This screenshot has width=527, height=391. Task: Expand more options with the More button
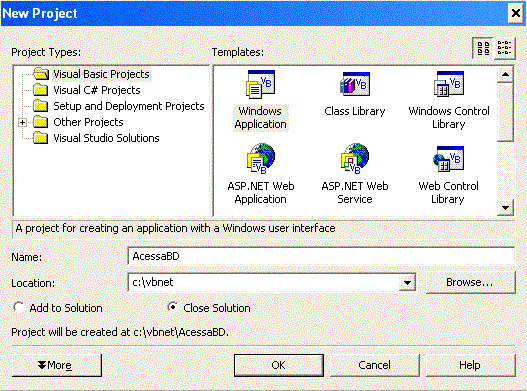click(56, 365)
